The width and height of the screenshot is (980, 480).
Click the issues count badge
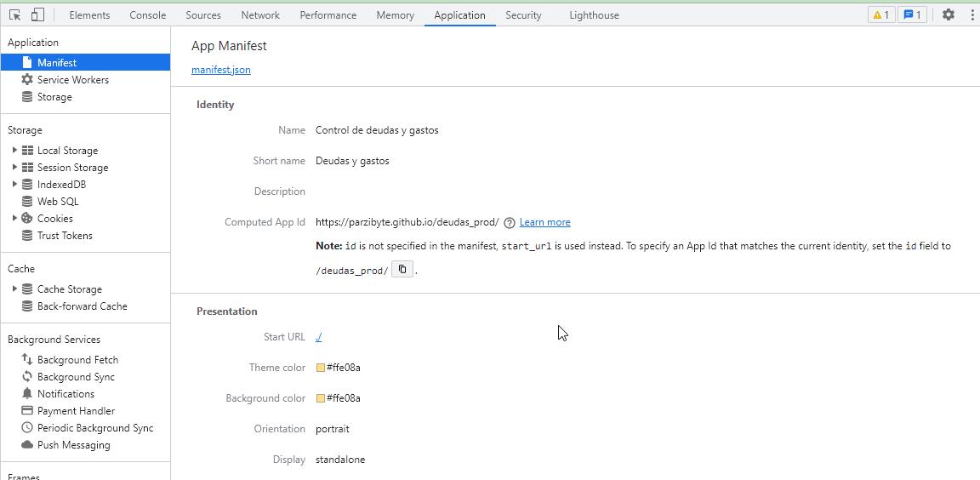[912, 14]
